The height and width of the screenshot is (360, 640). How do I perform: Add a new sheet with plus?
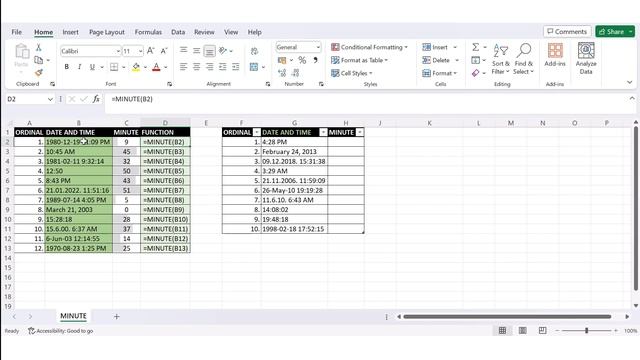tap(116, 316)
